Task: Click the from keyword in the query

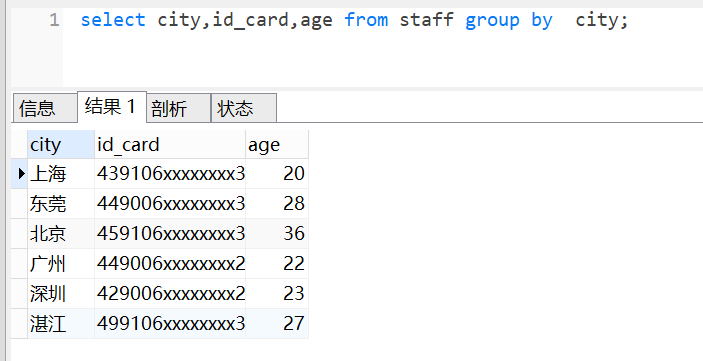Action: point(366,20)
